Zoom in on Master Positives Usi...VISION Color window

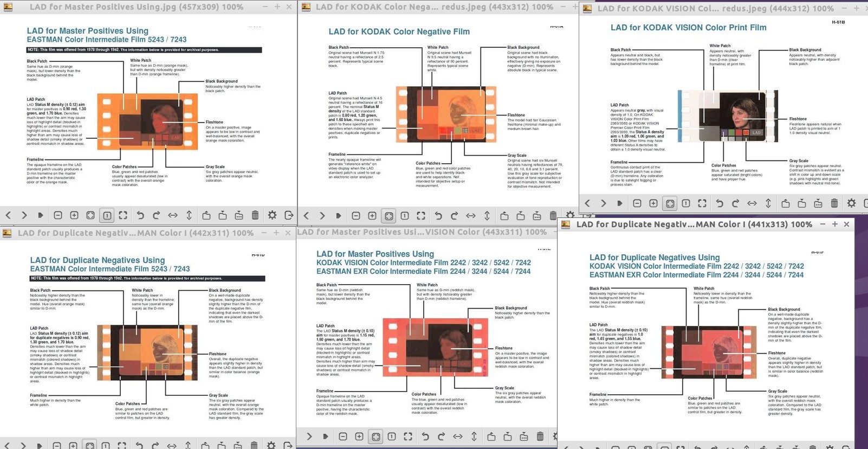pos(359,437)
